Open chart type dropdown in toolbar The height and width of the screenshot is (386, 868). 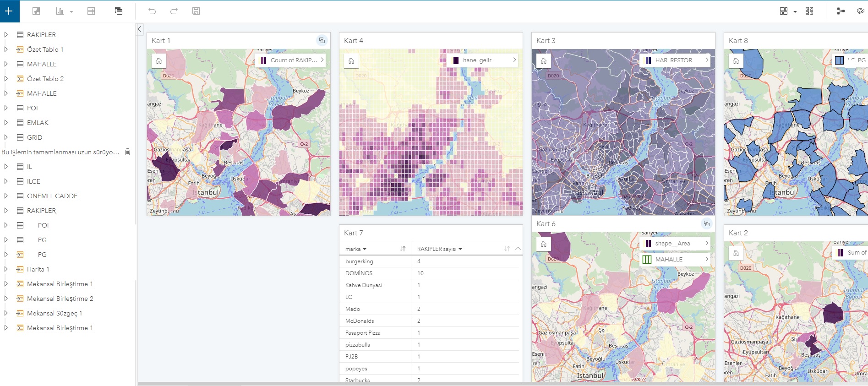(71, 12)
